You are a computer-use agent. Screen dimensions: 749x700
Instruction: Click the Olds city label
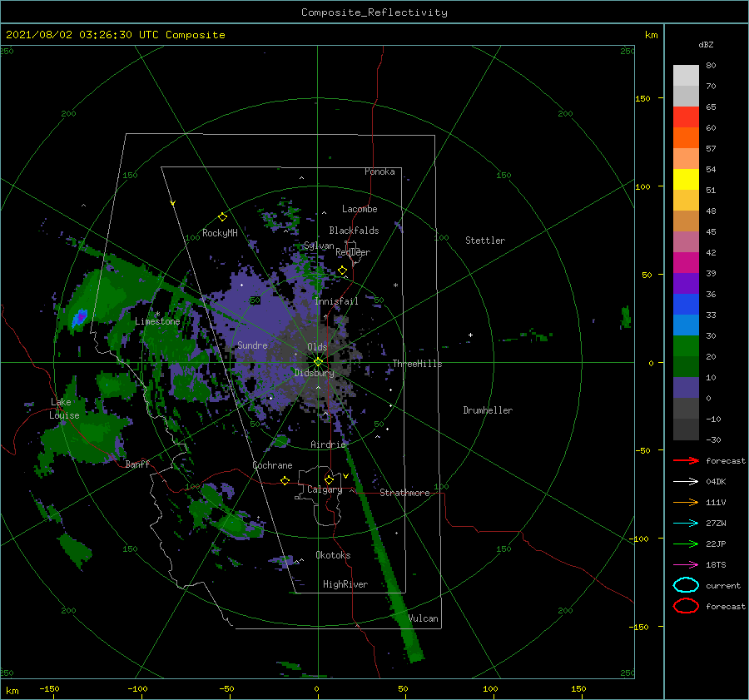point(317,347)
